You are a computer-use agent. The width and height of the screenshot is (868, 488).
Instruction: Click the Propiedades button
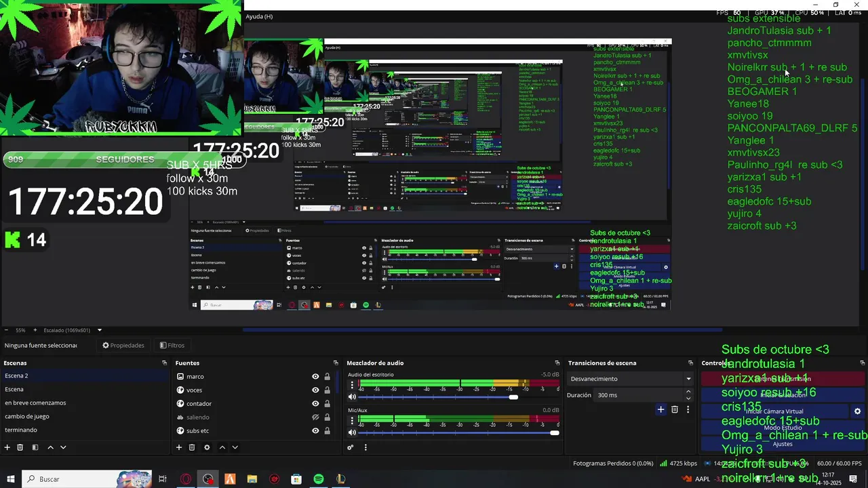pyautogui.click(x=123, y=346)
